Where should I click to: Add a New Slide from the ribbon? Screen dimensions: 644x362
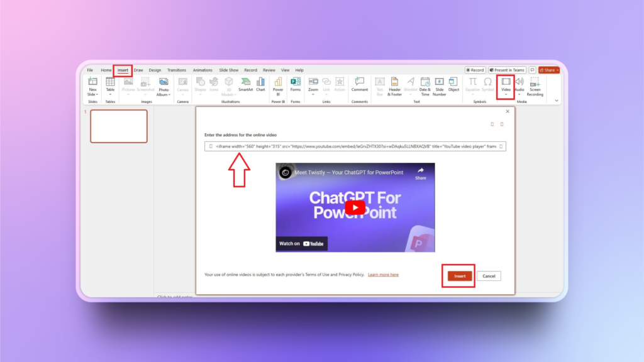click(x=92, y=87)
